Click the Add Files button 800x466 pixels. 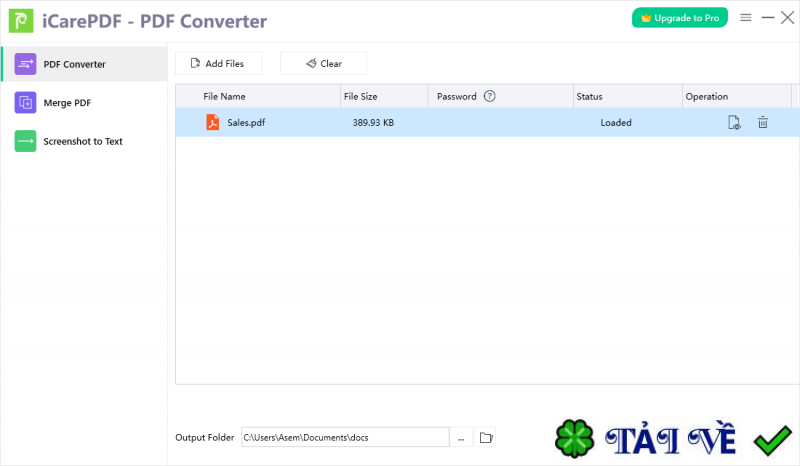click(x=219, y=63)
